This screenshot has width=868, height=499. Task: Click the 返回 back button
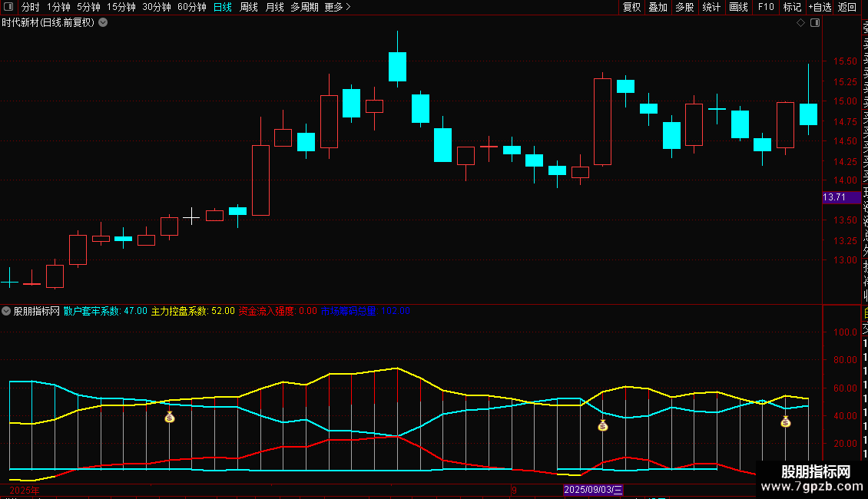pos(847,7)
